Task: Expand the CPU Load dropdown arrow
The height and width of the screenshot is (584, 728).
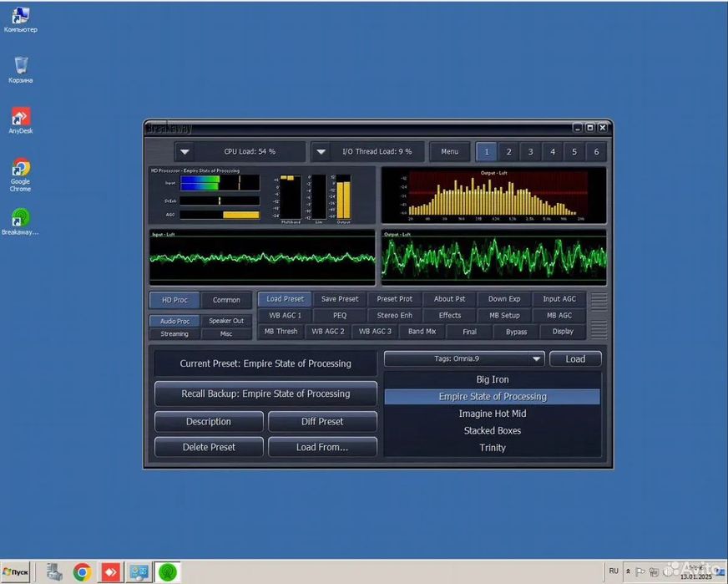Action: coord(186,152)
